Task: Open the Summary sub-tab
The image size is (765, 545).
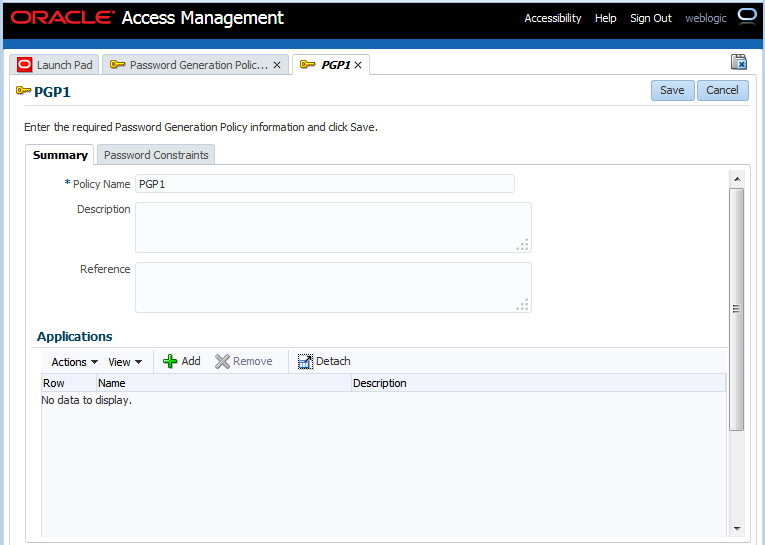Action: [x=60, y=155]
